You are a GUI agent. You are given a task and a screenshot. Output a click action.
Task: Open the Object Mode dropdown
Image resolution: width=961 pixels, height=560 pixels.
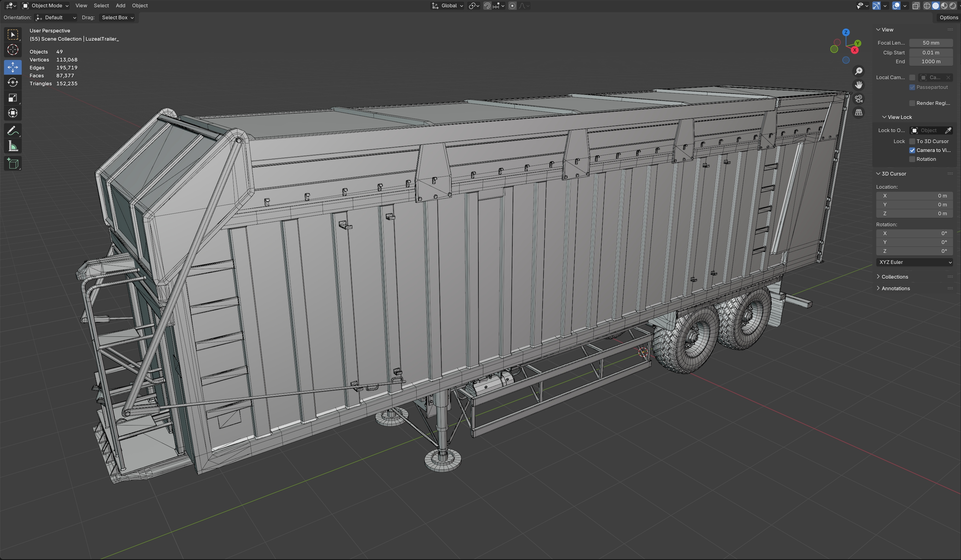[45, 6]
